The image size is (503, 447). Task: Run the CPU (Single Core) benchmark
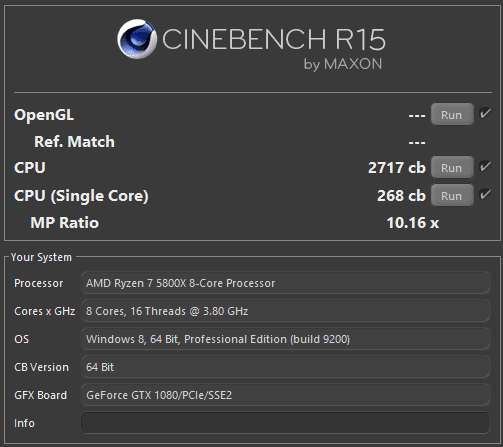tap(452, 196)
